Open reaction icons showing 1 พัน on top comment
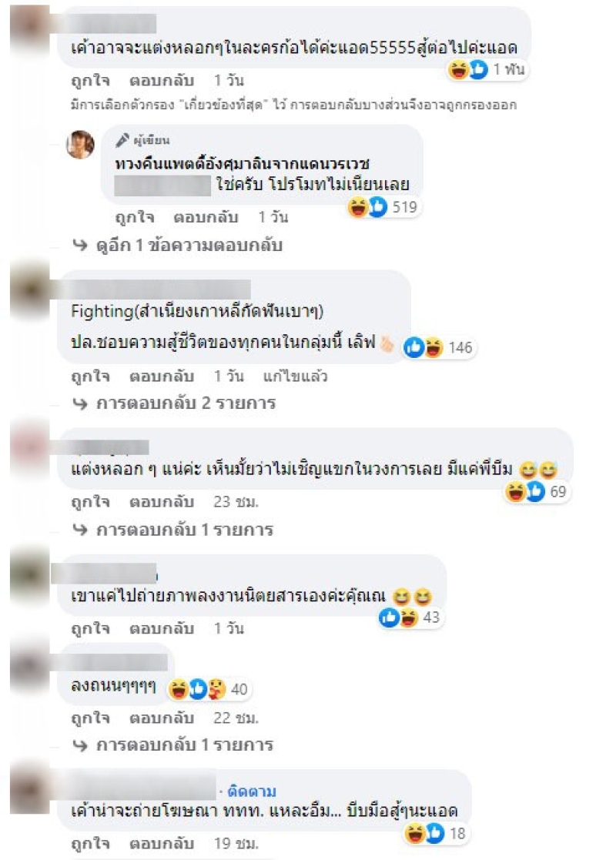 pyautogui.click(x=487, y=69)
